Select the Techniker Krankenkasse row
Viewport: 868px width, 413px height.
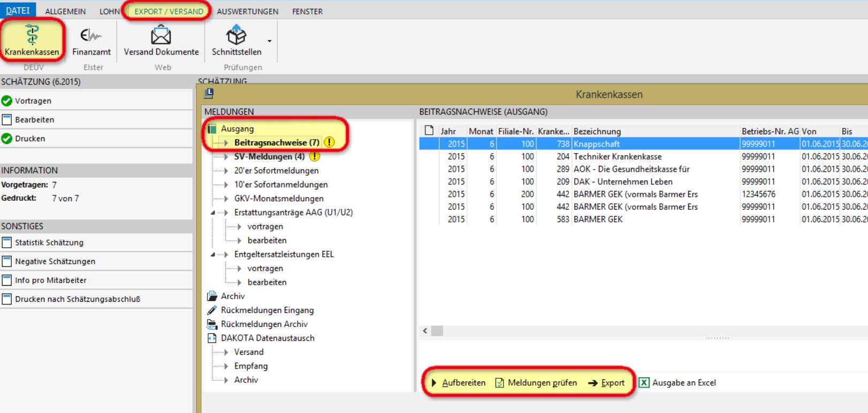point(643,156)
